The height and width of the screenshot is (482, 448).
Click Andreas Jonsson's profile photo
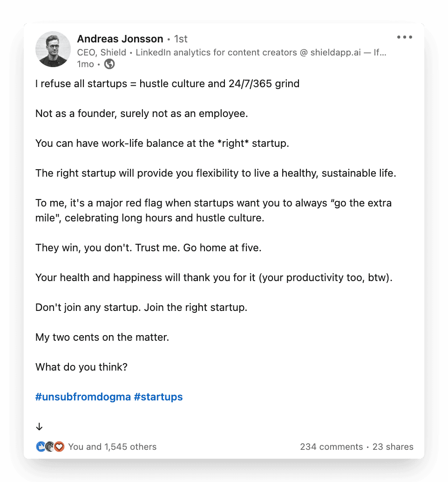(53, 49)
